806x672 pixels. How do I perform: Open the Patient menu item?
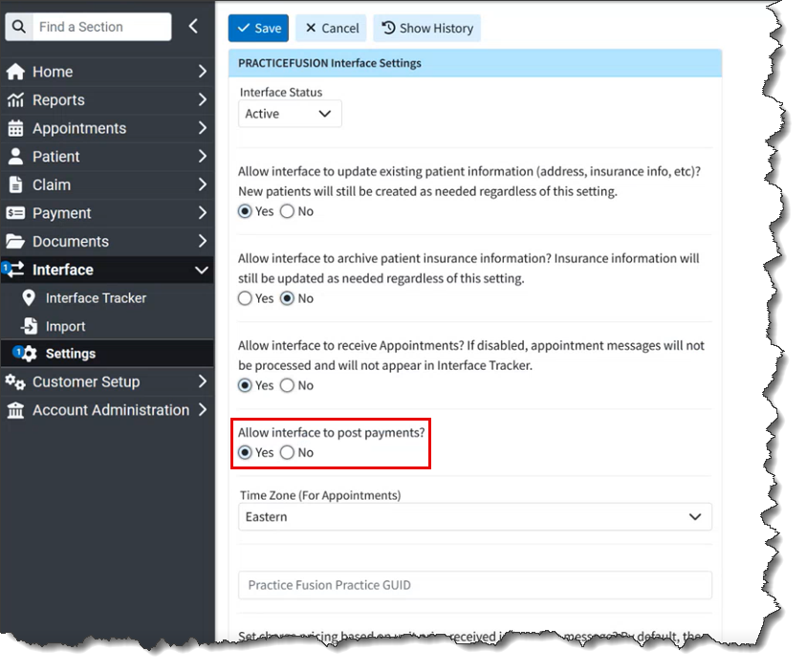[x=107, y=156]
